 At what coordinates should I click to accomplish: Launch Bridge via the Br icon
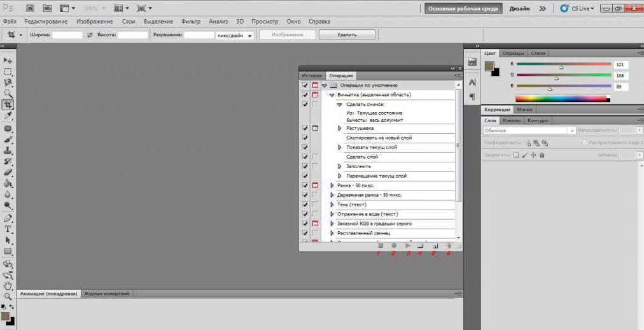pos(30,8)
